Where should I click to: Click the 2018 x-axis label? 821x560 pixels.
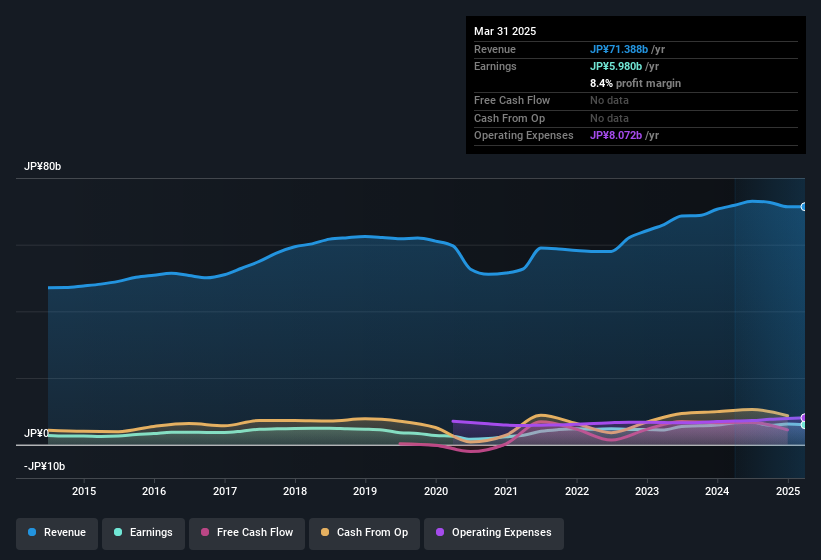(x=295, y=491)
